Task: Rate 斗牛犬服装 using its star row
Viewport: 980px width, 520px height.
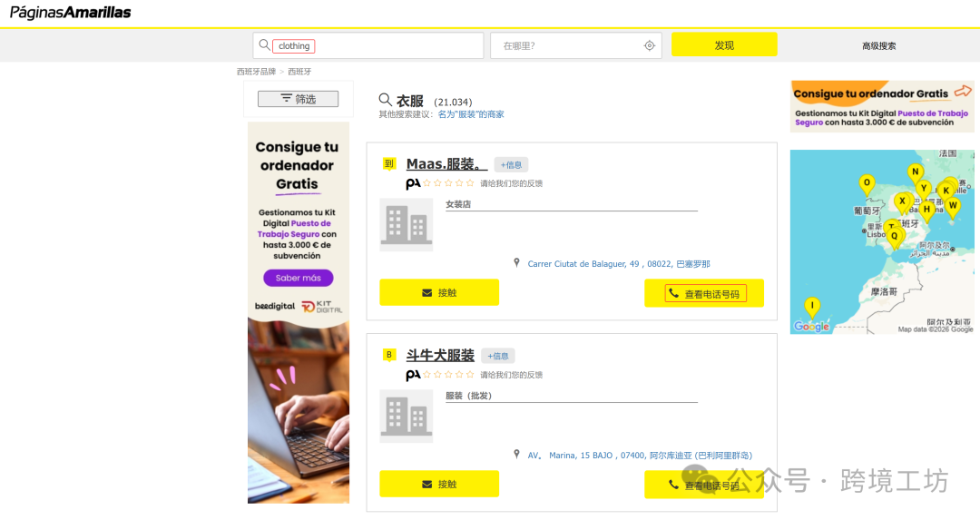Action: (449, 375)
